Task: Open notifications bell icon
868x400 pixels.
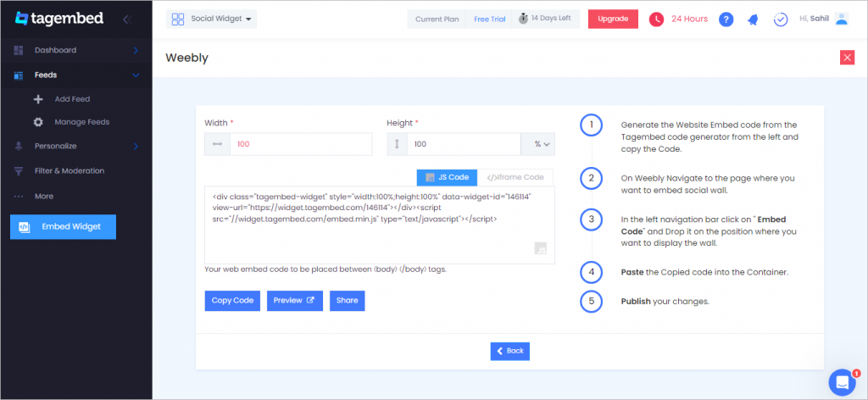Action: click(753, 19)
